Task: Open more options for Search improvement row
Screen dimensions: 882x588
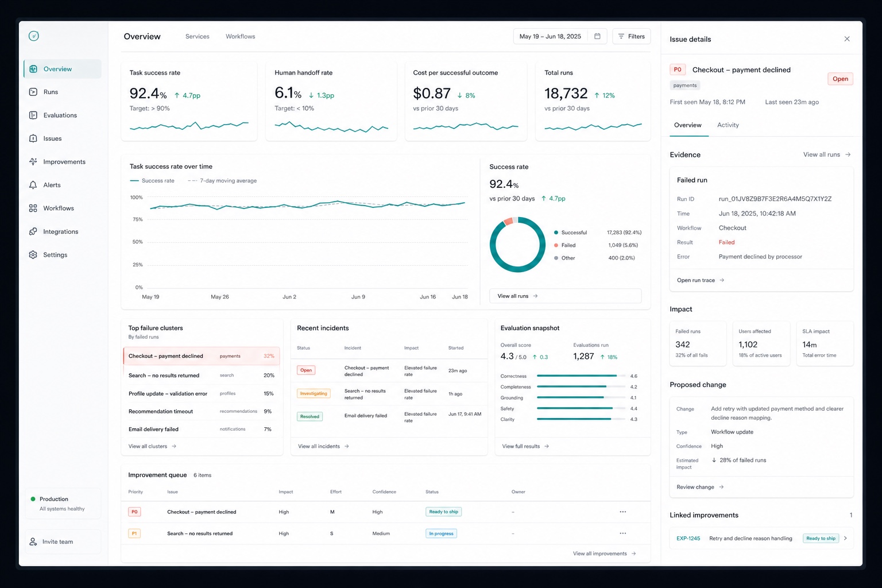Action: (x=623, y=533)
